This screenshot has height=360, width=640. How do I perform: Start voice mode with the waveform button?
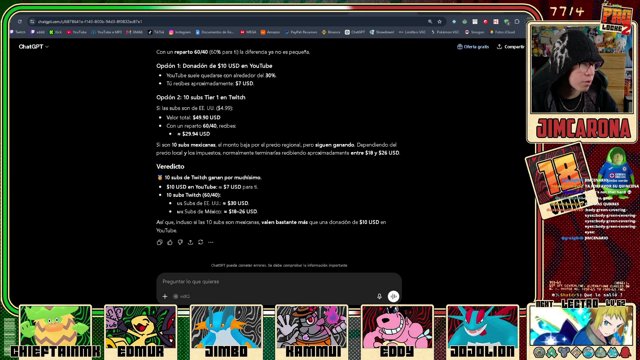(x=393, y=296)
